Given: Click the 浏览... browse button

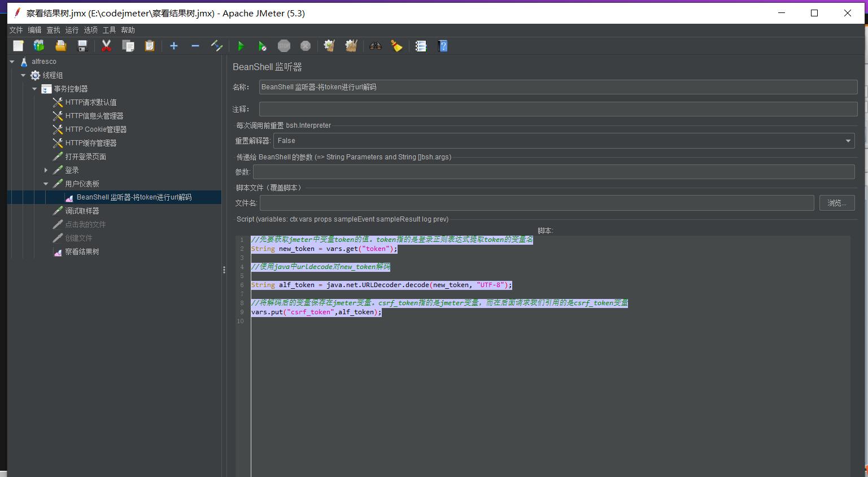Looking at the screenshot, I should click(837, 203).
